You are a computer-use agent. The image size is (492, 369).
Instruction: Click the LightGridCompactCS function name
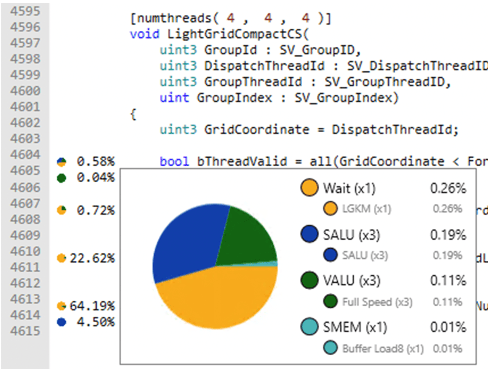pos(234,34)
